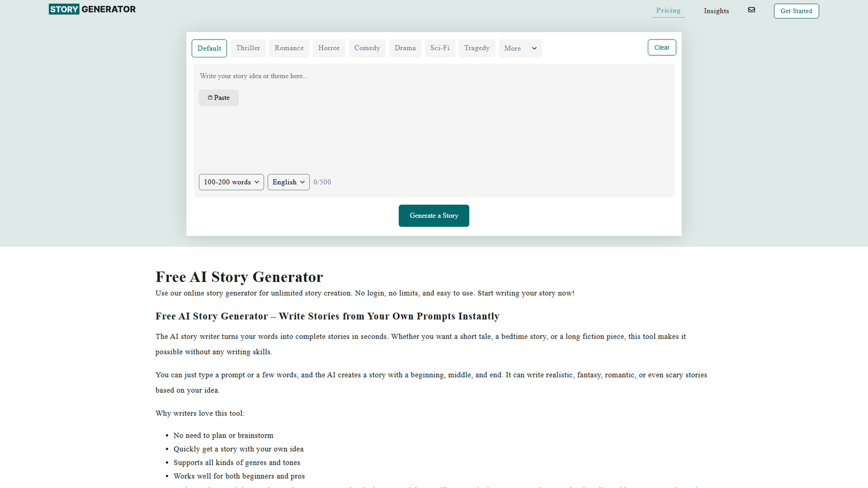
Task: Choose the Romance genre tab
Action: [289, 48]
